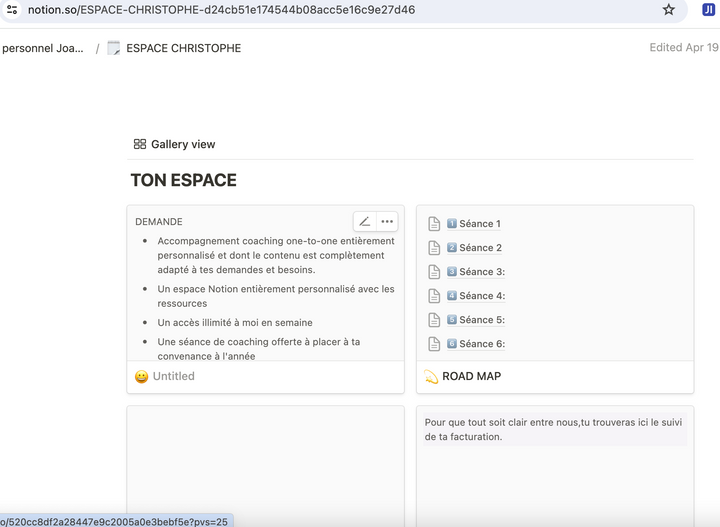This screenshot has width=720, height=527.
Task: Click the bookmark star icon in address bar
Action: pyautogui.click(x=669, y=10)
